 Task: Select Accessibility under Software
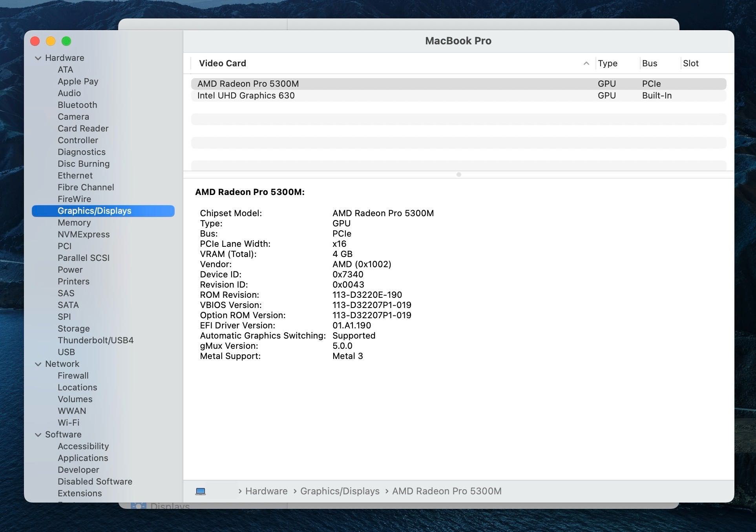83,446
